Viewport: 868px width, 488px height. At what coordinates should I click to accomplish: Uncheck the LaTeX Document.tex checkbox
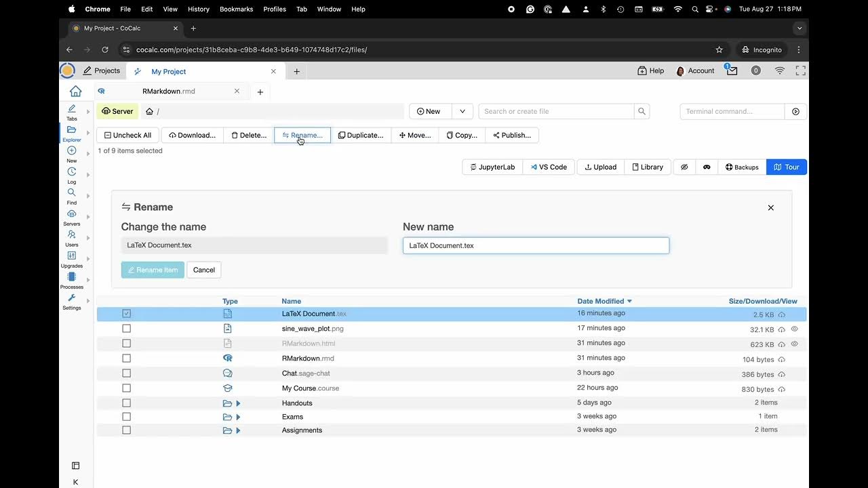[126, 314]
